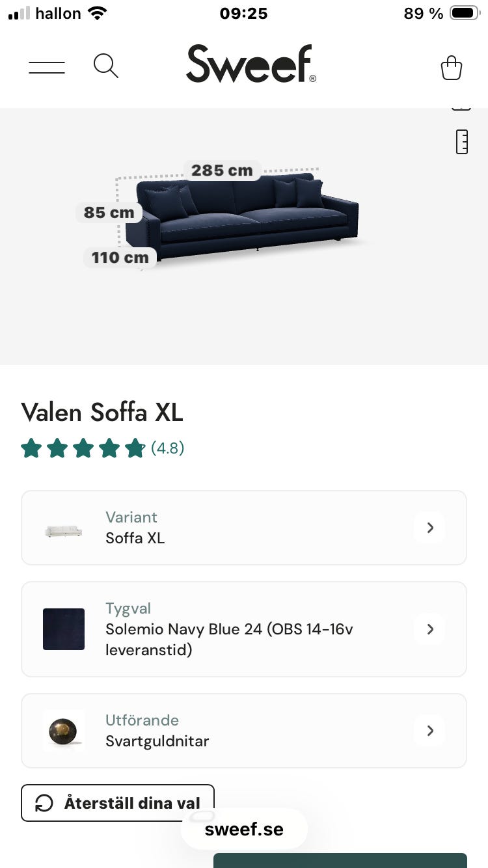Expand the Utförande chevron arrow
The image size is (488, 868).
click(x=430, y=731)
